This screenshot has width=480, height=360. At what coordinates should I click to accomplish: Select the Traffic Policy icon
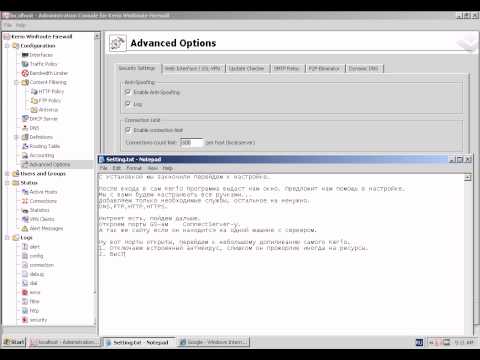point(25,64)
